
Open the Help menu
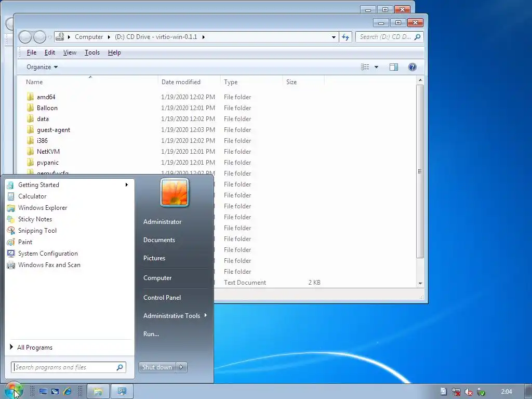[114, 52]
